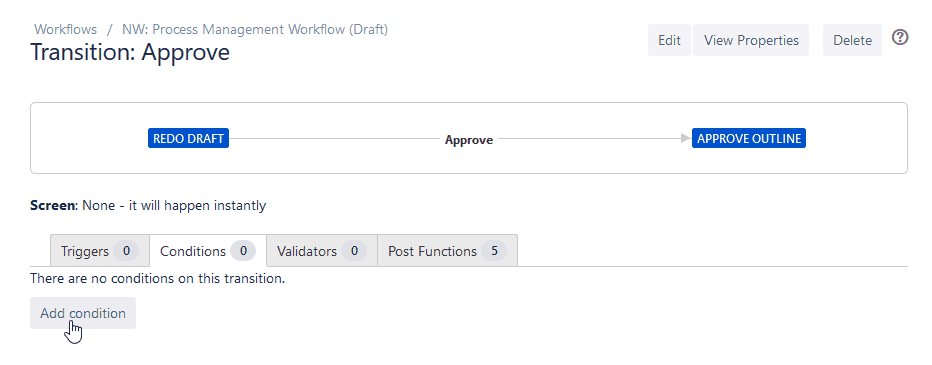
Task: Delete the Approve transition
Action: coord(852,40)
